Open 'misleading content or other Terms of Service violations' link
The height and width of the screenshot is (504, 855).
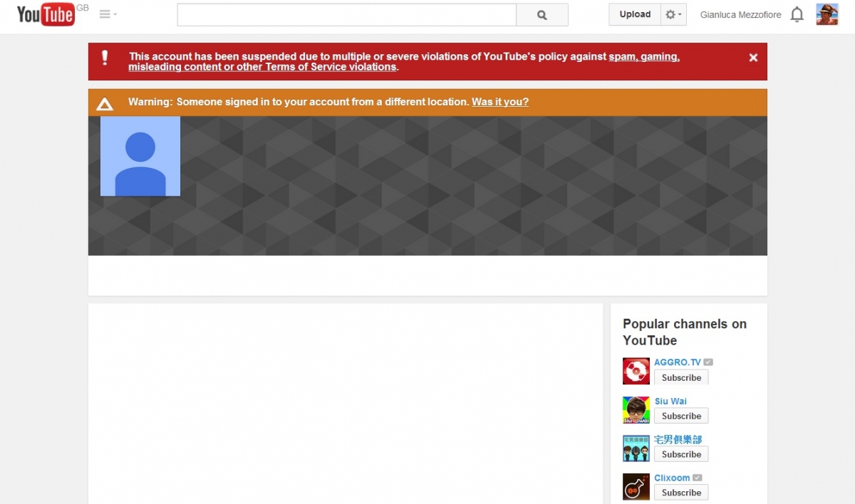point(262,67)
